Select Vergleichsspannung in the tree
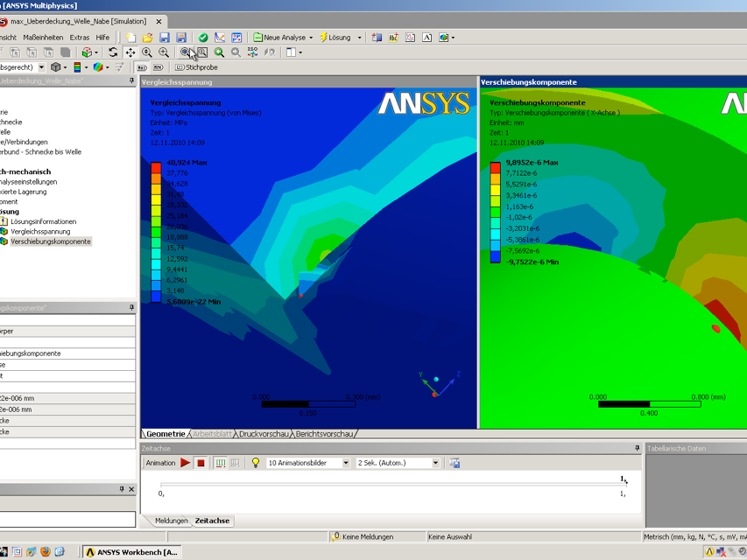The image size is (747, 560). (x=40, y=231)
